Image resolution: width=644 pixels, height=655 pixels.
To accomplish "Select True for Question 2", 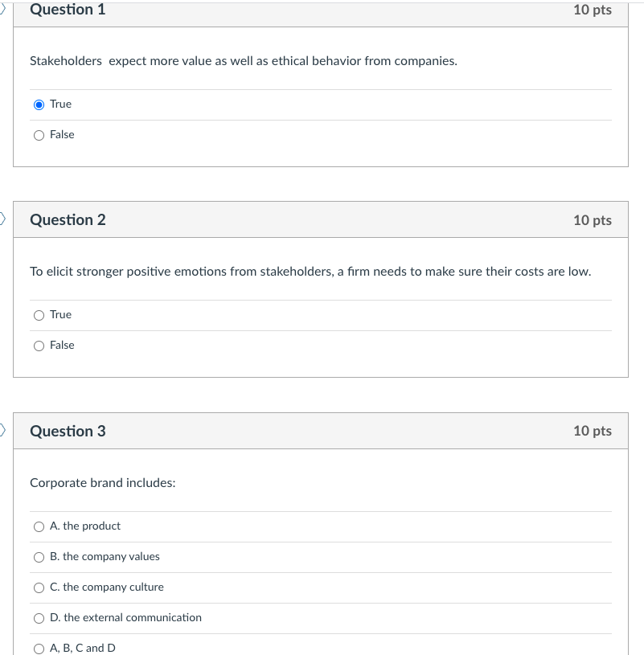I will click(x=39, y=314).
